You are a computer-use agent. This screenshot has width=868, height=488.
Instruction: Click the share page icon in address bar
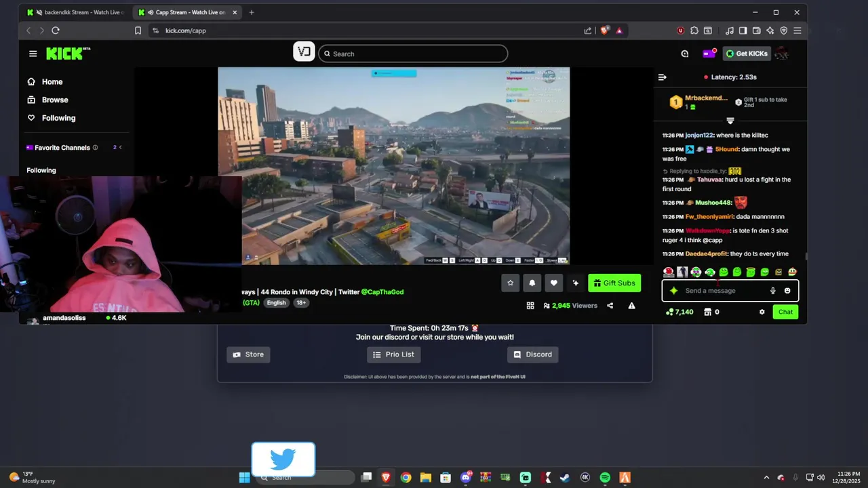588,30
